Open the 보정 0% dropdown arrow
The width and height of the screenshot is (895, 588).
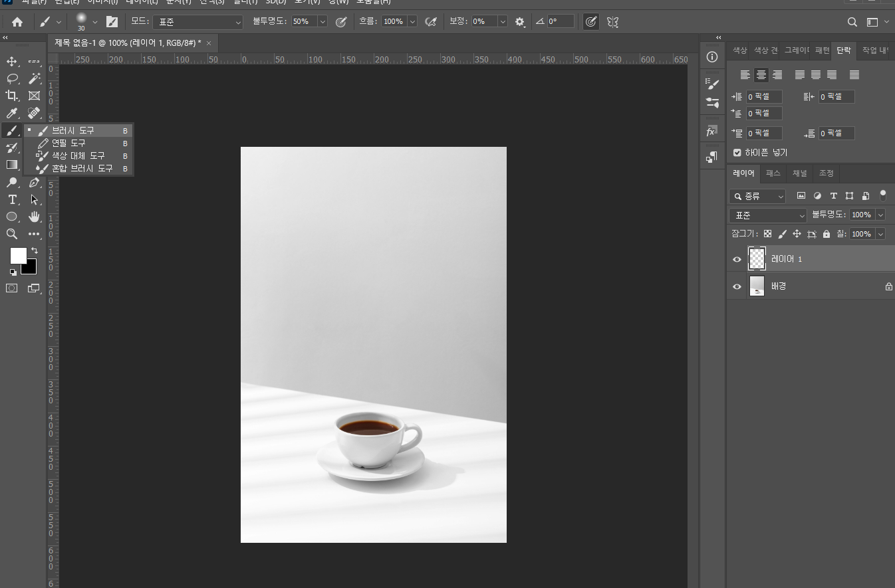pos(502,22)
